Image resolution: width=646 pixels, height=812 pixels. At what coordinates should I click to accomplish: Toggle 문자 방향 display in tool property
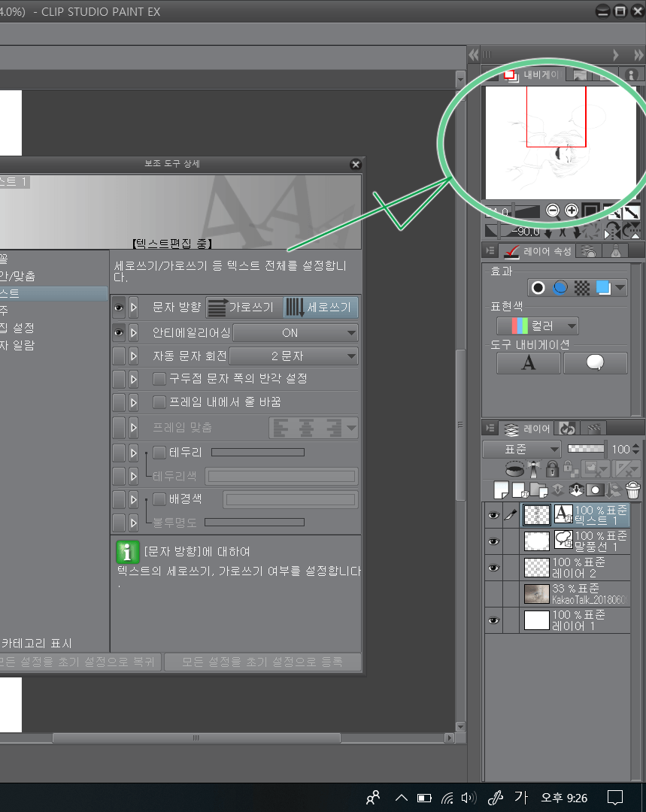pos(119,308)
